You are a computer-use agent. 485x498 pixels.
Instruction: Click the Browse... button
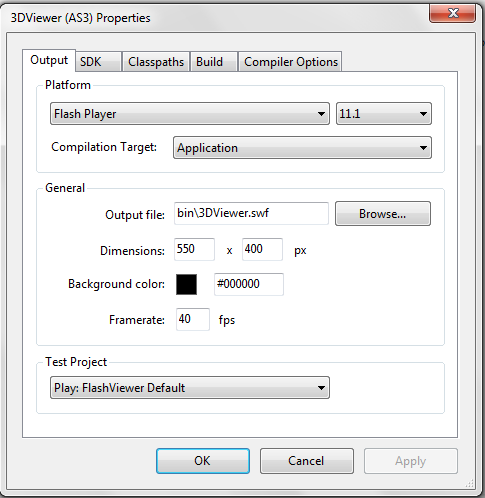[x=383, y=213]
